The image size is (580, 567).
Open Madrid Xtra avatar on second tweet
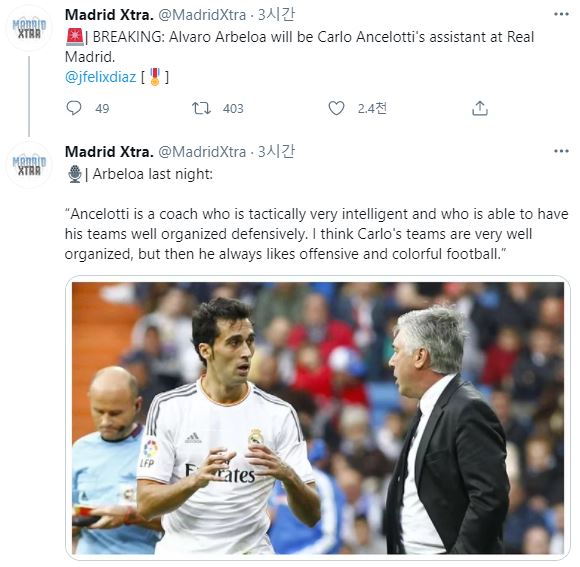point(29,165)
